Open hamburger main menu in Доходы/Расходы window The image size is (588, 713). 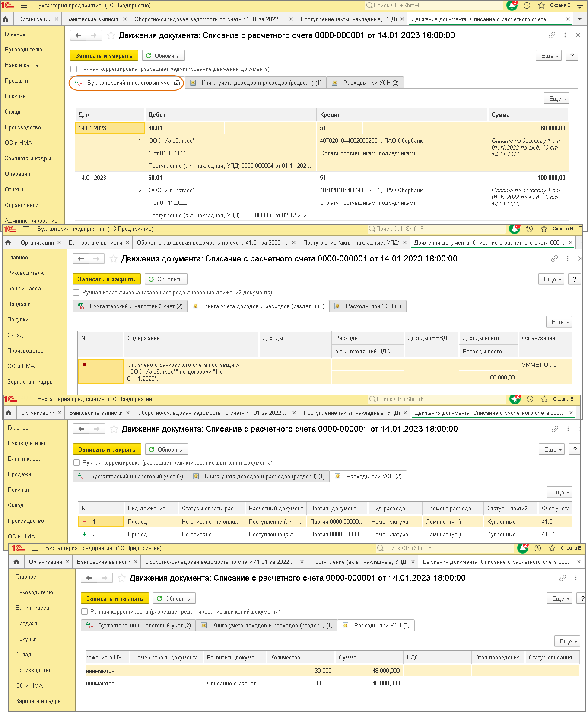(26, 229)
